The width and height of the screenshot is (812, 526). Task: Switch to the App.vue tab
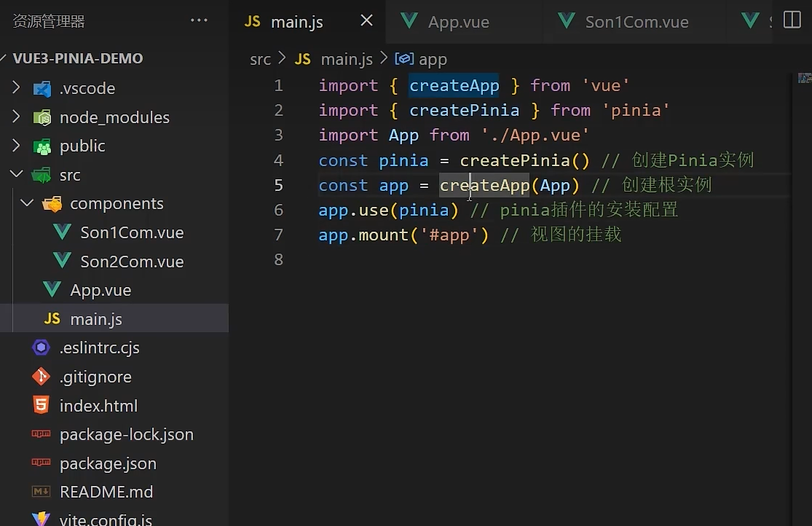click(457, 22)
